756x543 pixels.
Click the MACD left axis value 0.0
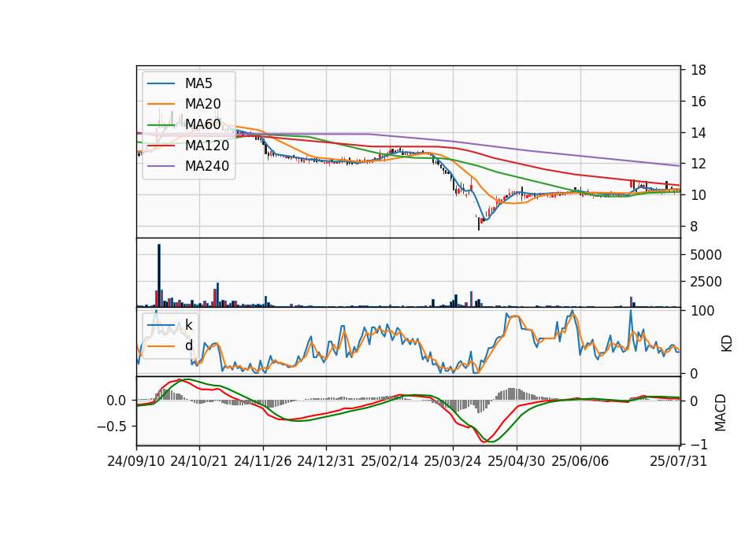(116, 401)
